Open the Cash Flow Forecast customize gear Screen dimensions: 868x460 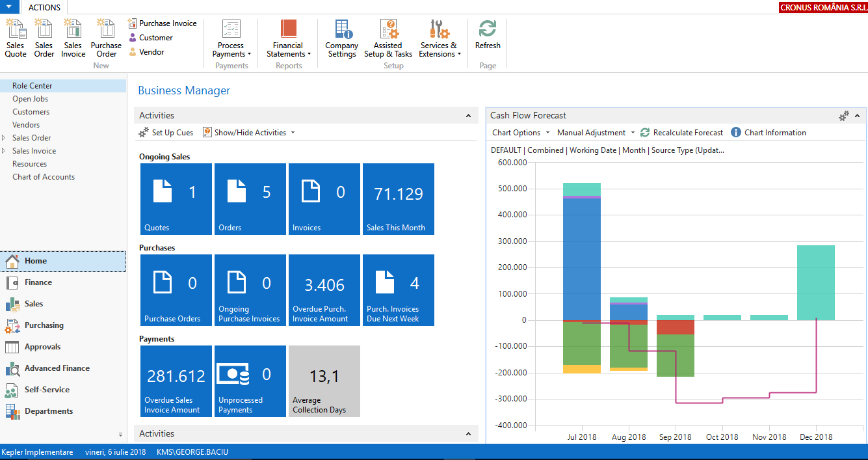pos(843,116)
